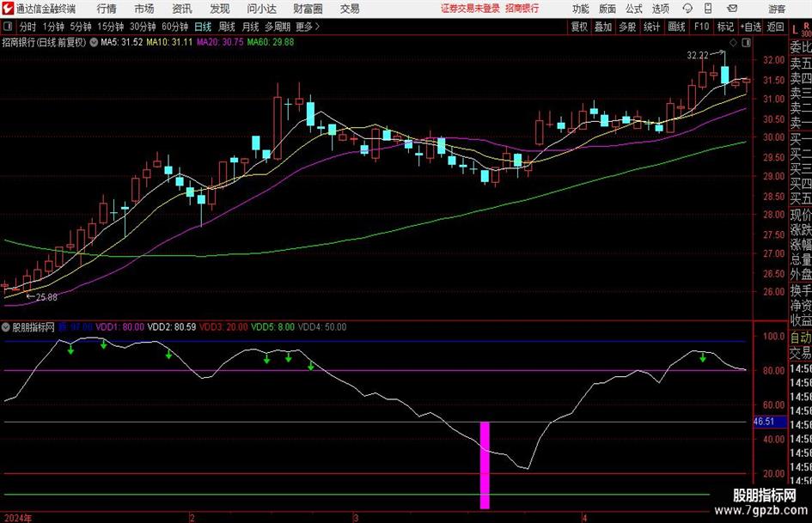Open the 公式 menu
The width and height of the screenshot is (812, 523).
(633, 9)
